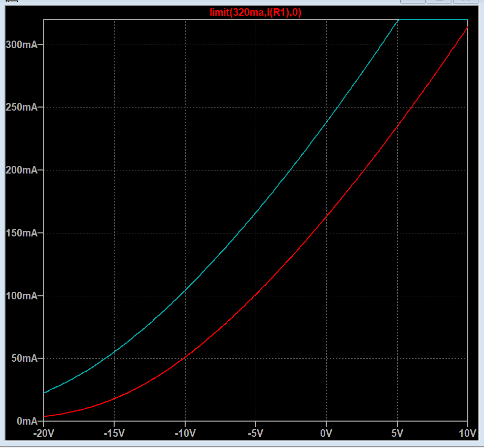Click the -20V x-axis label

(x=44, y=433)
